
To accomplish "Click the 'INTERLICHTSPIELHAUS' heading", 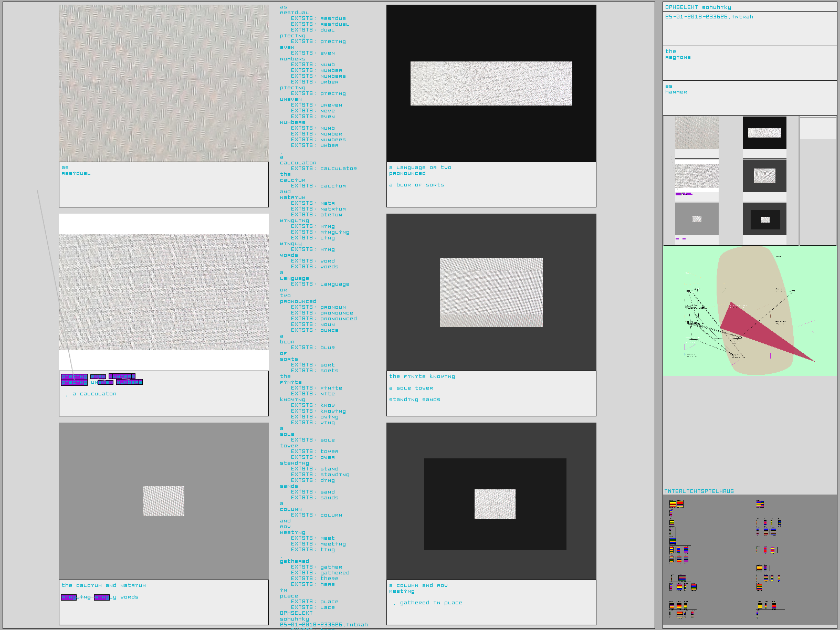I will tap(699, 491).
